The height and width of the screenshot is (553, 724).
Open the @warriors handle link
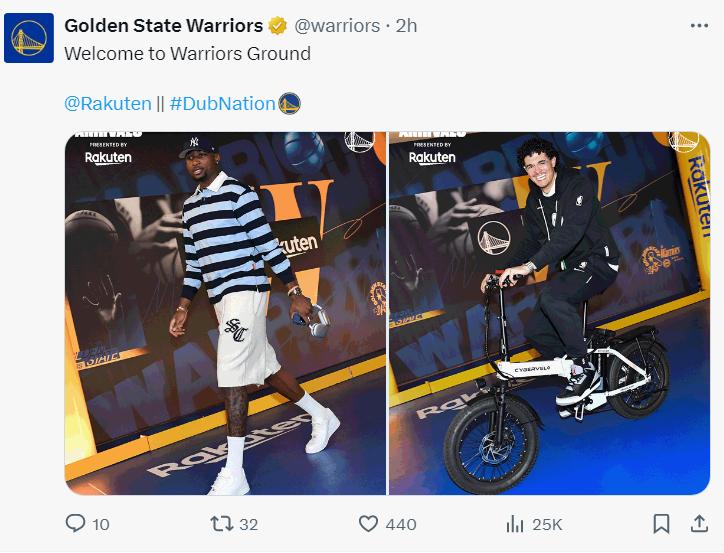336,25
